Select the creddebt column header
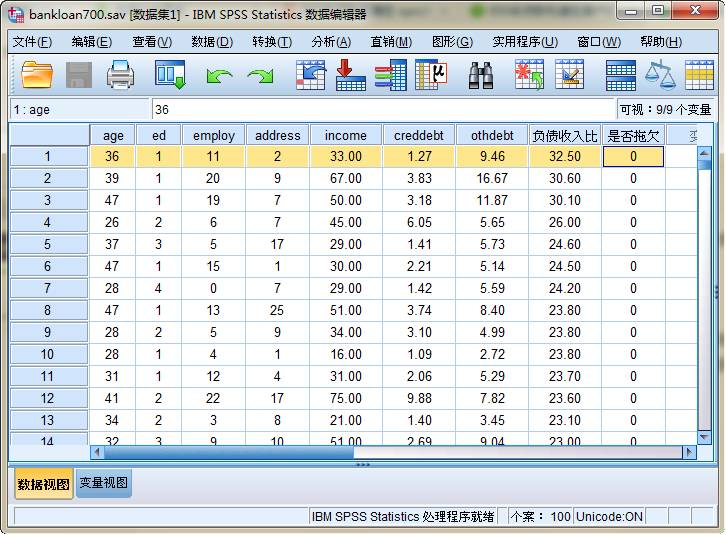 [x=419, y=135]
